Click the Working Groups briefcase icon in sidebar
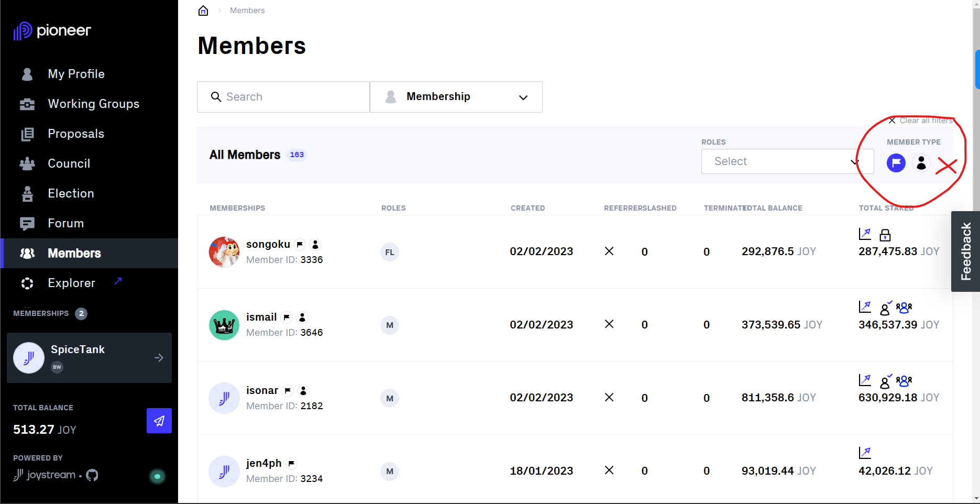980x504 pixels. click(27, 104)
